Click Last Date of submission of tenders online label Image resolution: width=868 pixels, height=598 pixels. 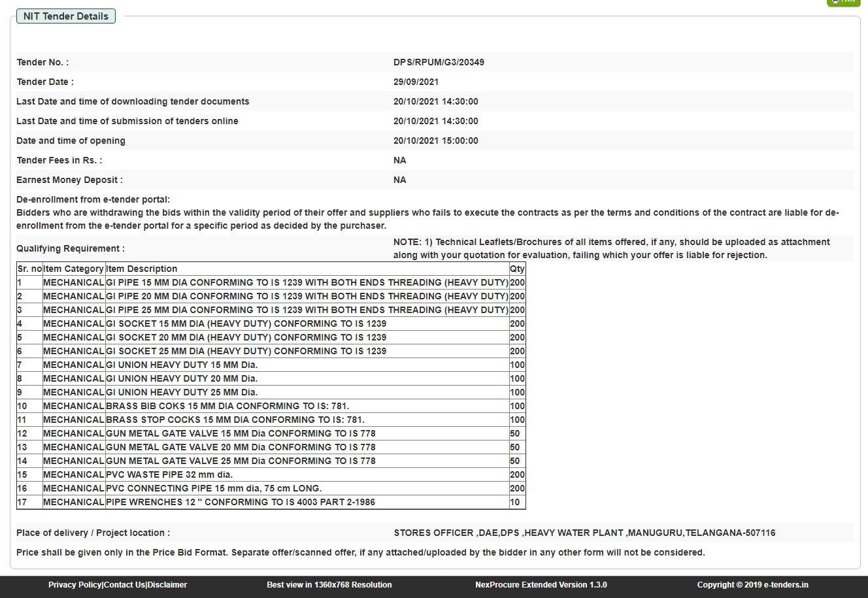pyautogui.click(x=127, y=121)
